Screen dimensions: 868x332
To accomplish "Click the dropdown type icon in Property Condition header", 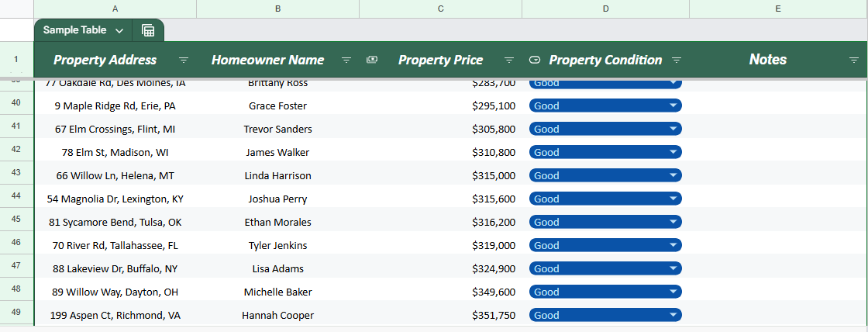I will (x=534, y=60).
